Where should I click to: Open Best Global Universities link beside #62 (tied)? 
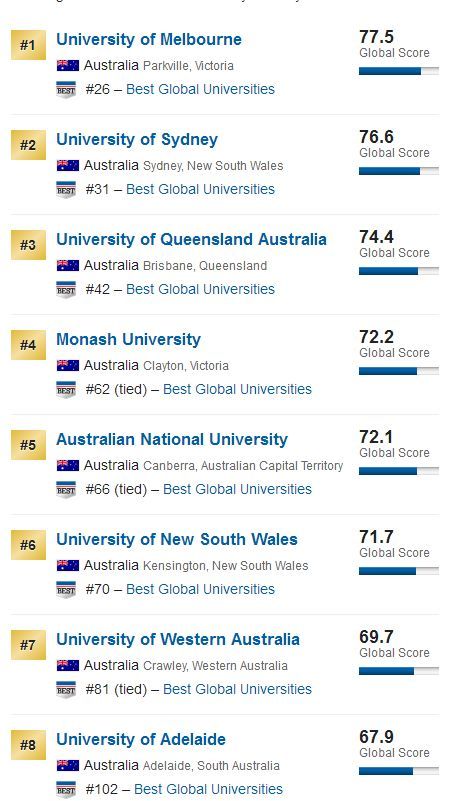(237, 389)
